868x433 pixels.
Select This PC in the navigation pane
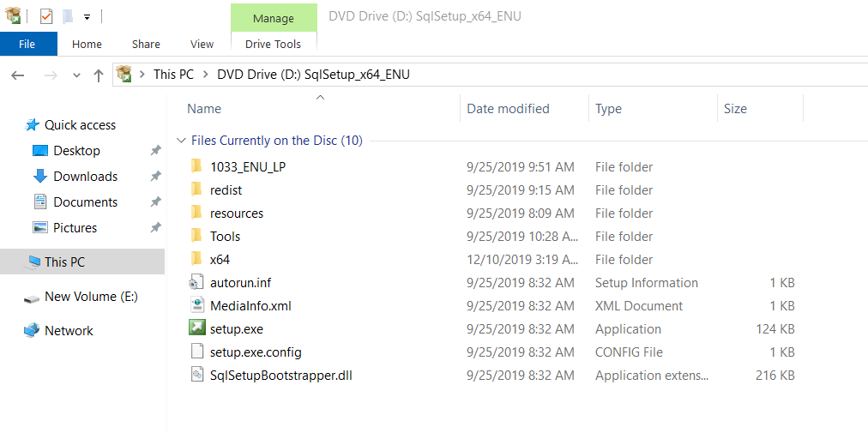tap(82, 262)
